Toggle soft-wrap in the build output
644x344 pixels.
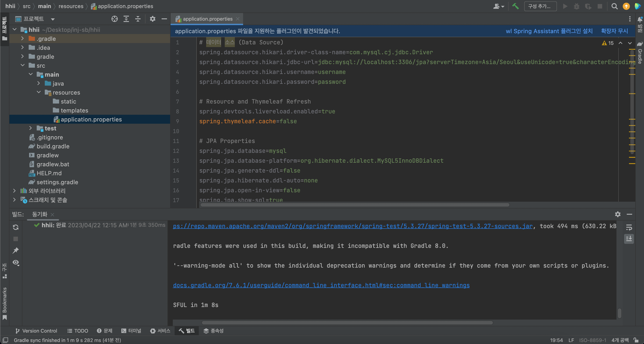(629, 227)
